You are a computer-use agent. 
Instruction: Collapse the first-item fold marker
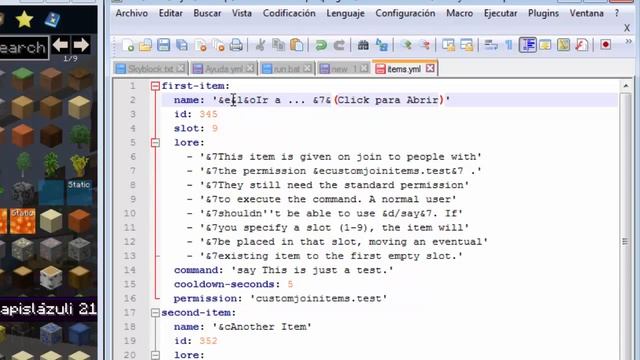[155, 86]
